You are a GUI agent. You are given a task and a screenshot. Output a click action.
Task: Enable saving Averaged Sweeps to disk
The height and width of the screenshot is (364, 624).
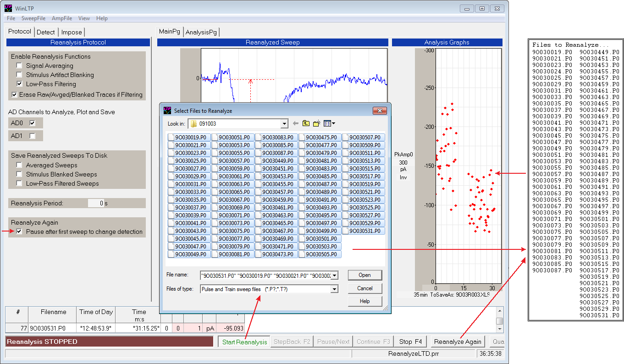19,165
